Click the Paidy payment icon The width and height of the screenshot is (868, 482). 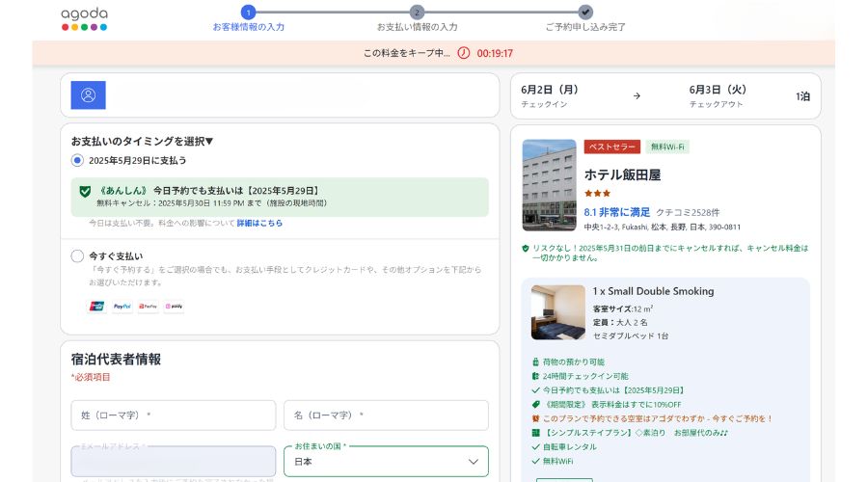pos(174,307)
